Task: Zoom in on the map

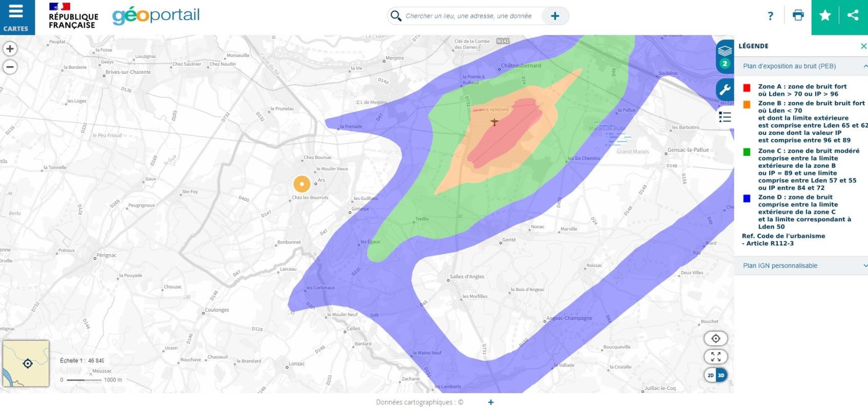Action: pos(10,49)
